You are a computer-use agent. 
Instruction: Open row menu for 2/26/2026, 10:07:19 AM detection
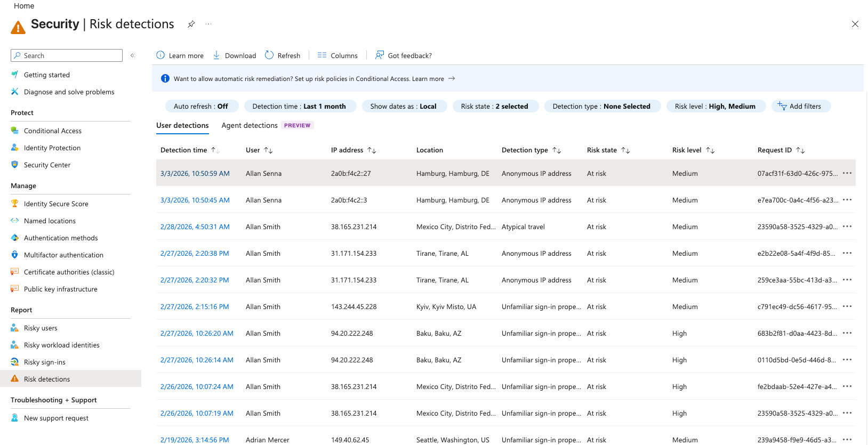click(847, 413)
